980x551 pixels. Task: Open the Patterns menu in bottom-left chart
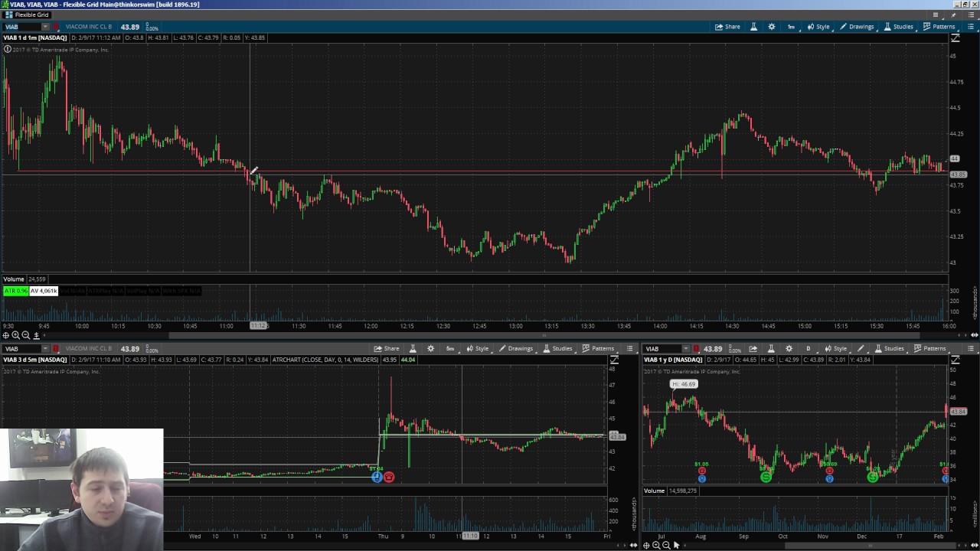click(598, 348)
